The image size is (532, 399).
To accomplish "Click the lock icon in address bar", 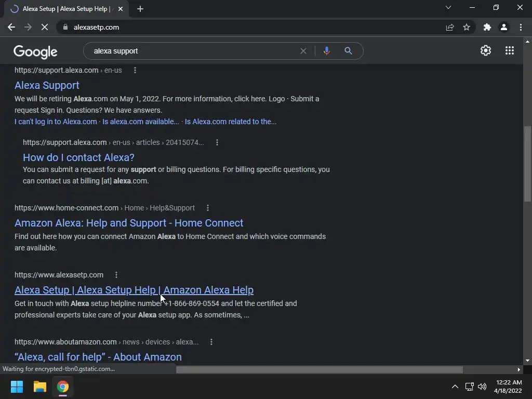I will click(x=65, y=27).
